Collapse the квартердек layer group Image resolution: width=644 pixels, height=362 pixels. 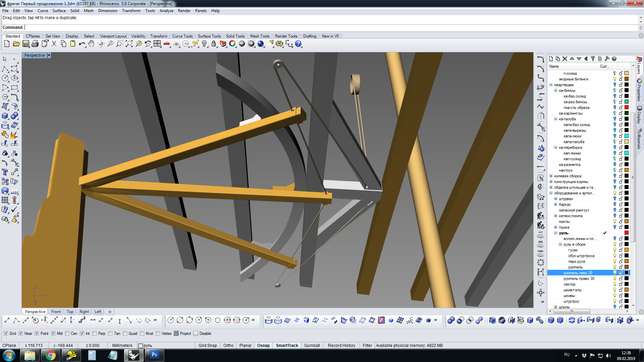click(551, 85)
